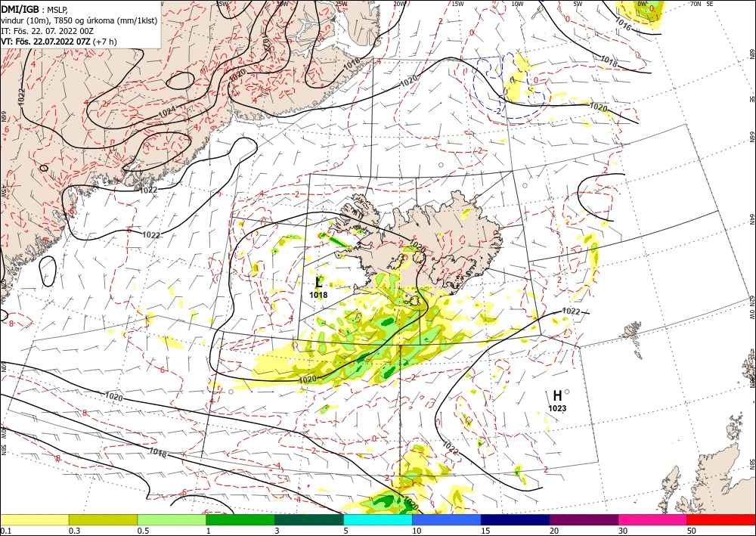
Task: Click the "64N" latitude label
Action: [752, 218]
